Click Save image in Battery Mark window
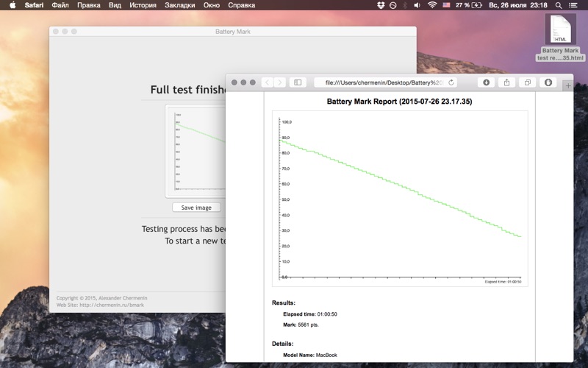The width and height of the screenshot is (588, 368). (x=196, y=208)
